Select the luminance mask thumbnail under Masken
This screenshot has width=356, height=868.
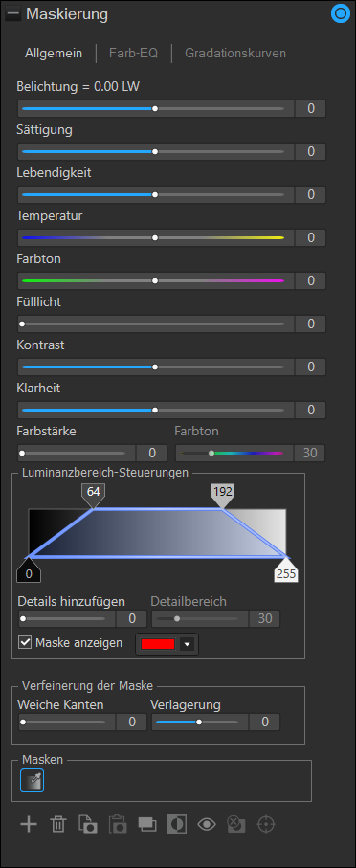33,781
